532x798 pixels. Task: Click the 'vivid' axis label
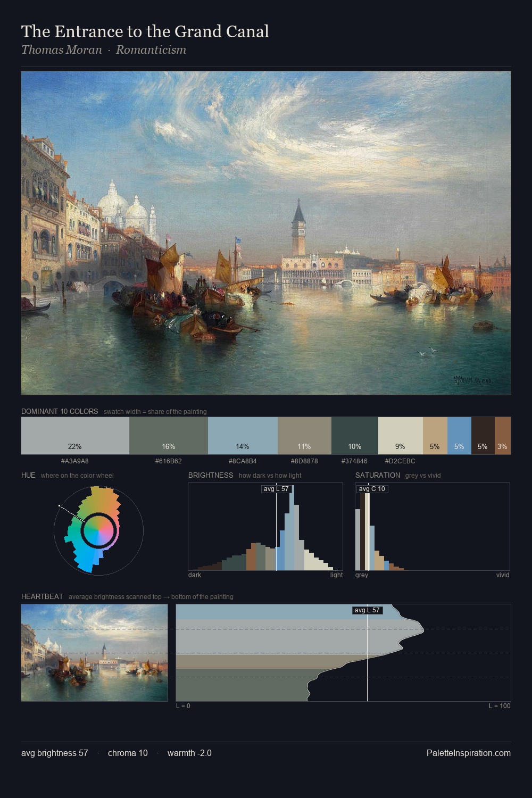point(503,575)
